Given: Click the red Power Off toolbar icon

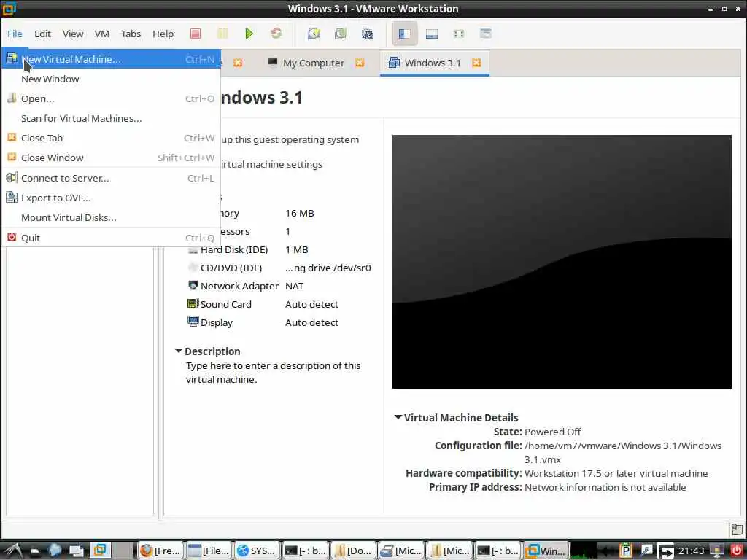Looking at the screenshot, I should 196,34.
